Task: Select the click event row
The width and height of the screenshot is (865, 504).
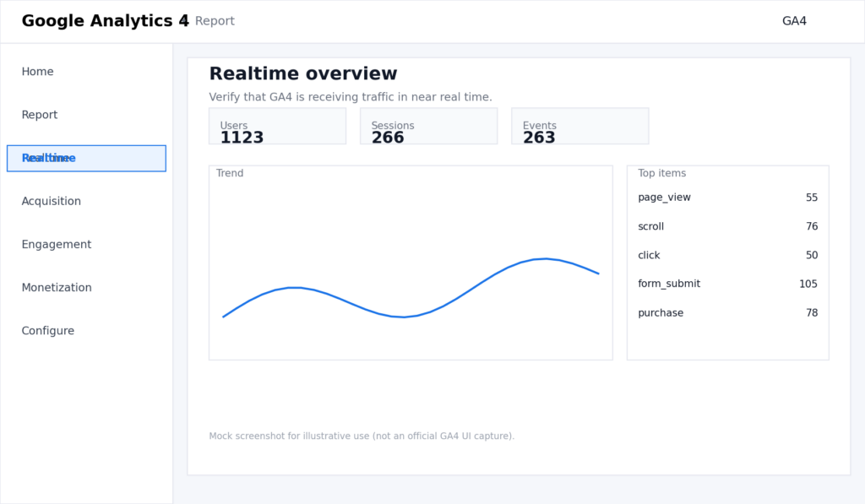Action: pyautogui.click(x=727, y=255)
